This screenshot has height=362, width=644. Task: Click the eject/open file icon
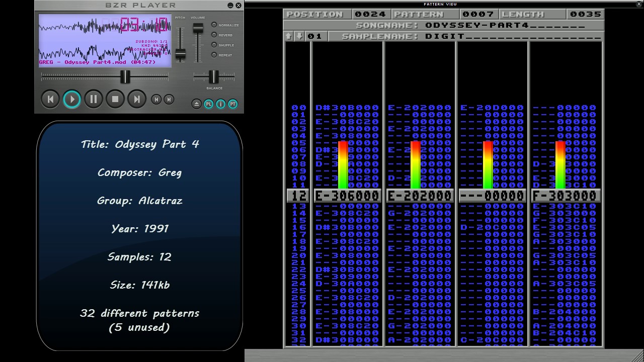tap(197, 104)
